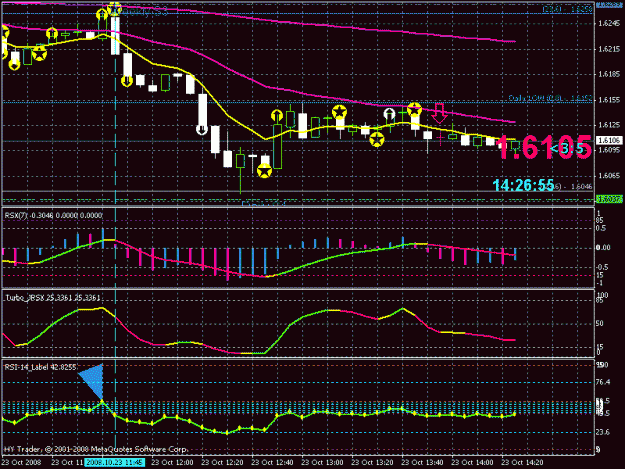Screen dimensions: 625x469
Task: Select the white circled down-arrow near 12:00
Action: (x=202, y=130)
